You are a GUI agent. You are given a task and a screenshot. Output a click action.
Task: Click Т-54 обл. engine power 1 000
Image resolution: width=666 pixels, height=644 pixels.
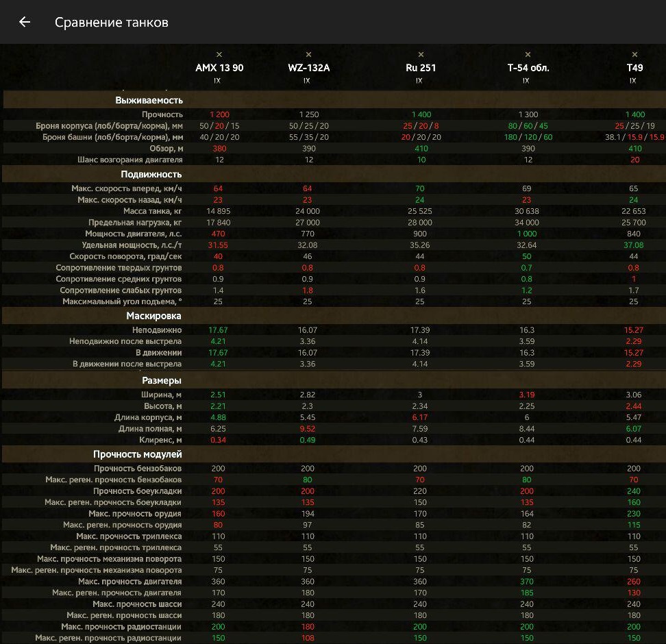527,234
